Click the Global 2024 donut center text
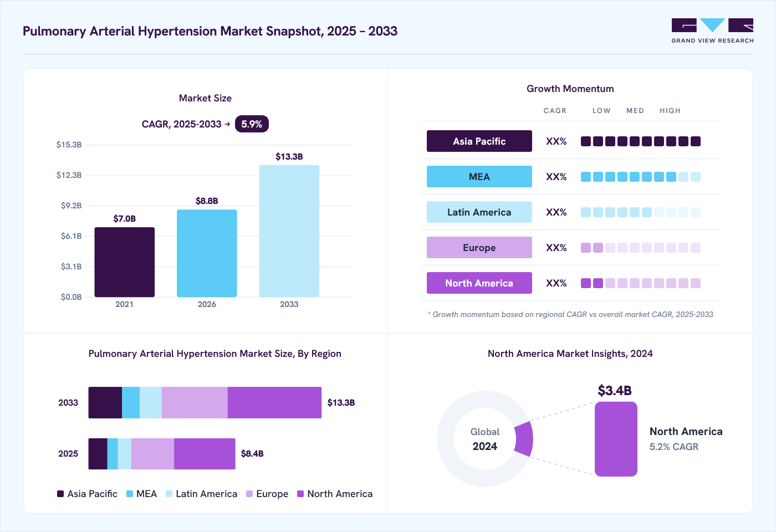 click(485, 439)
